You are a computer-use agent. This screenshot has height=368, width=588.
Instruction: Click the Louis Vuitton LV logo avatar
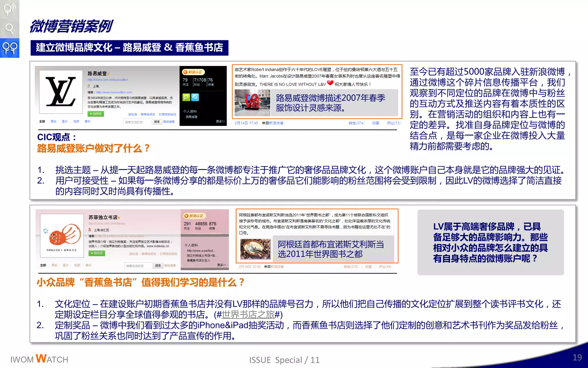(61, 92)
